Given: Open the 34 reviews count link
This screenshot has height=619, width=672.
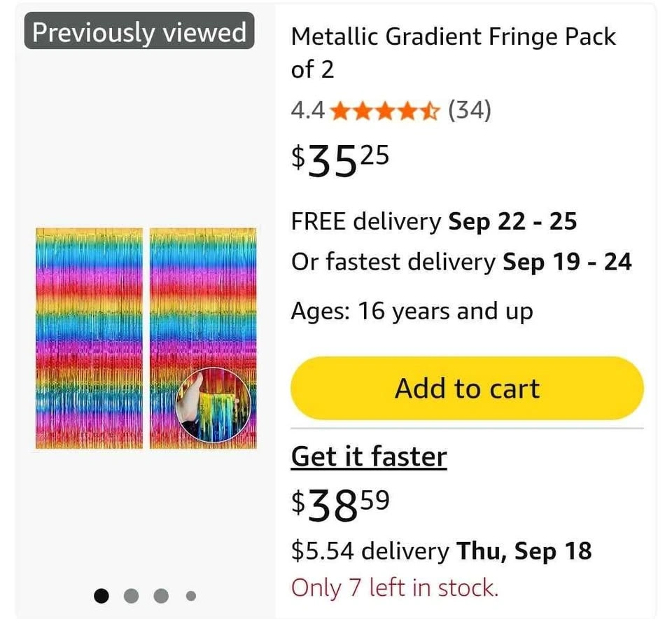Looking at the screenshot, I should [469, 110].
